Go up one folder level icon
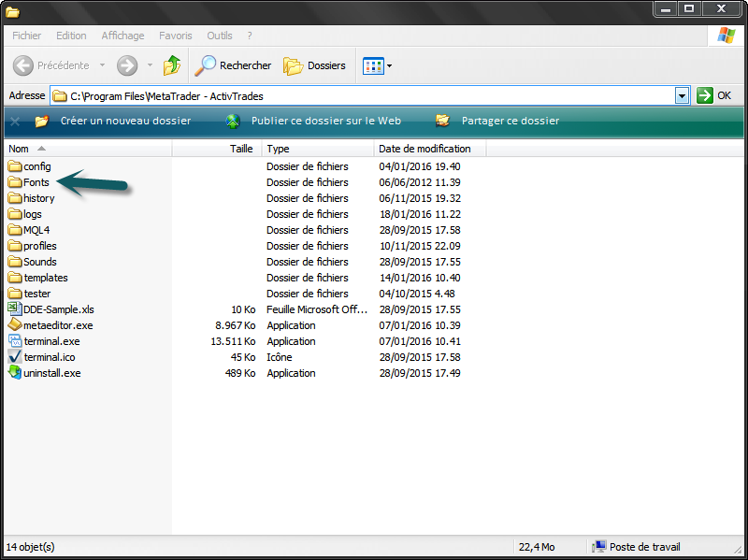 click(x=172, y=65)
